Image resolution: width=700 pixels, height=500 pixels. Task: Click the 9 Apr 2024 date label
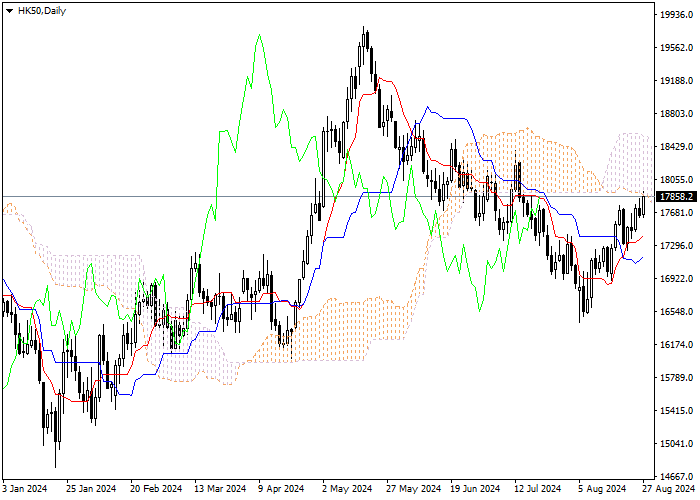pos(281,489)
